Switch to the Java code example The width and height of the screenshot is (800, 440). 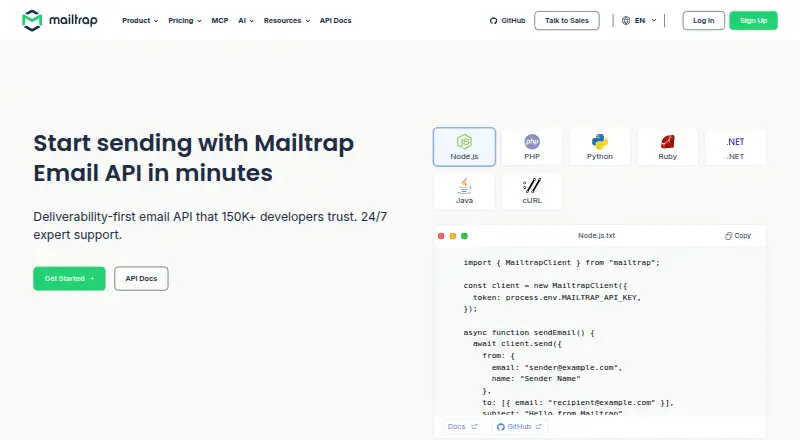464,191
